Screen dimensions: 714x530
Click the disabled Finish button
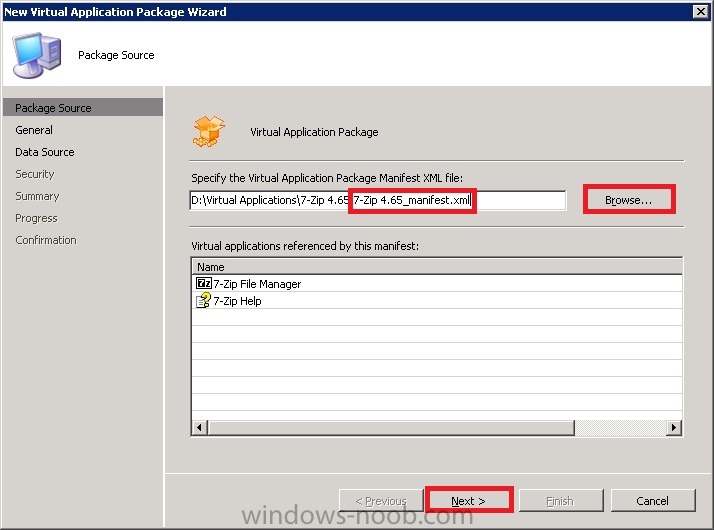point(561,501)
